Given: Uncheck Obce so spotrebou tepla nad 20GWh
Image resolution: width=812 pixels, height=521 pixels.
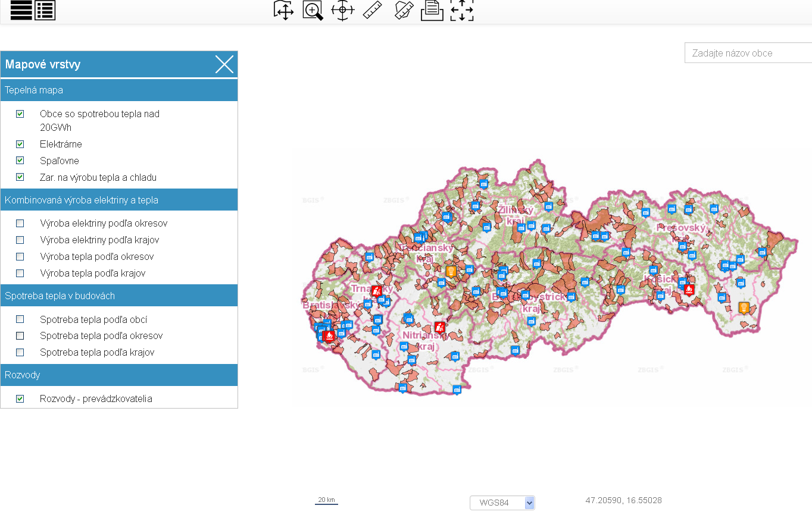Looking at the screenshot, I should click(x=20, y=113).
